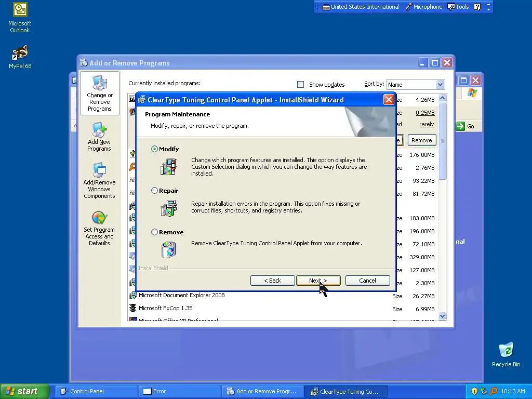Open Tools on the language bar
This screenshot has width=532, height=399.
click(458, 7)
